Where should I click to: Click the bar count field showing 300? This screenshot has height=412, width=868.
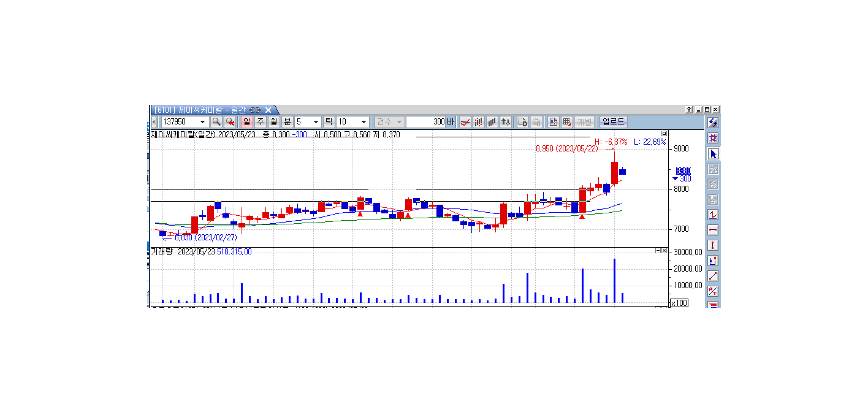click(x=426, y=122)
